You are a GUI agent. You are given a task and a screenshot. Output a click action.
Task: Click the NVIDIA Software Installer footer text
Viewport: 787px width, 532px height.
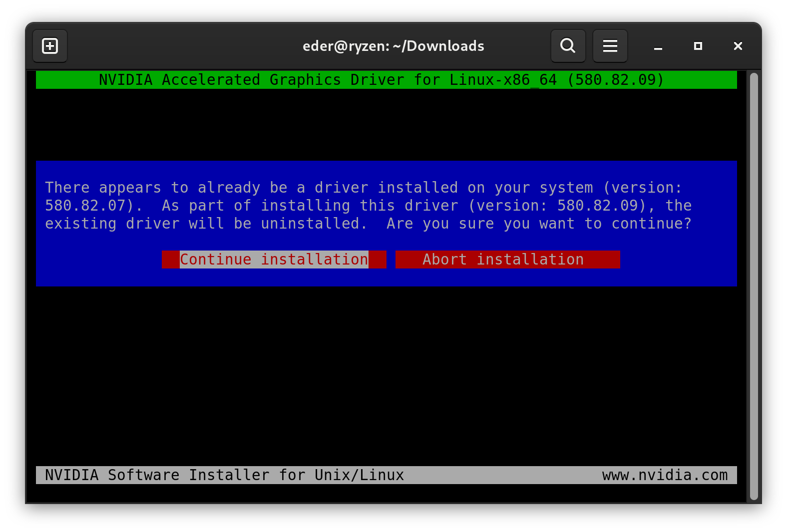224,475
